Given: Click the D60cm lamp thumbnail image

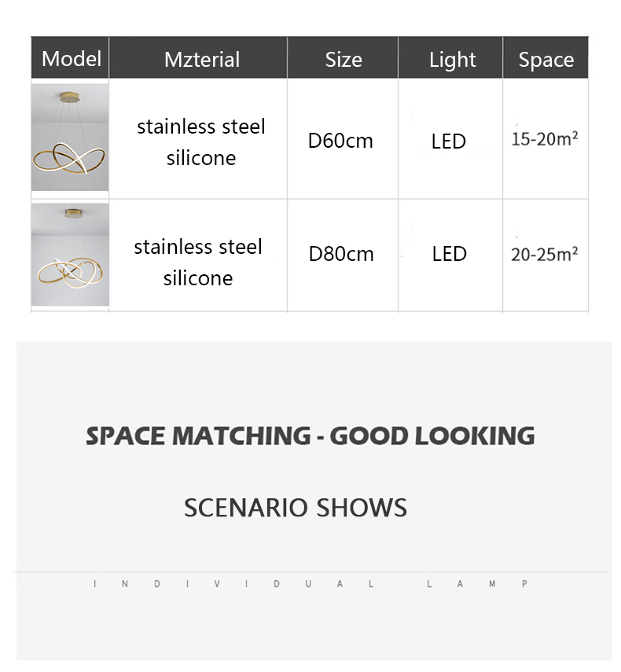Looking at the screenshot, I should [70, 138].
